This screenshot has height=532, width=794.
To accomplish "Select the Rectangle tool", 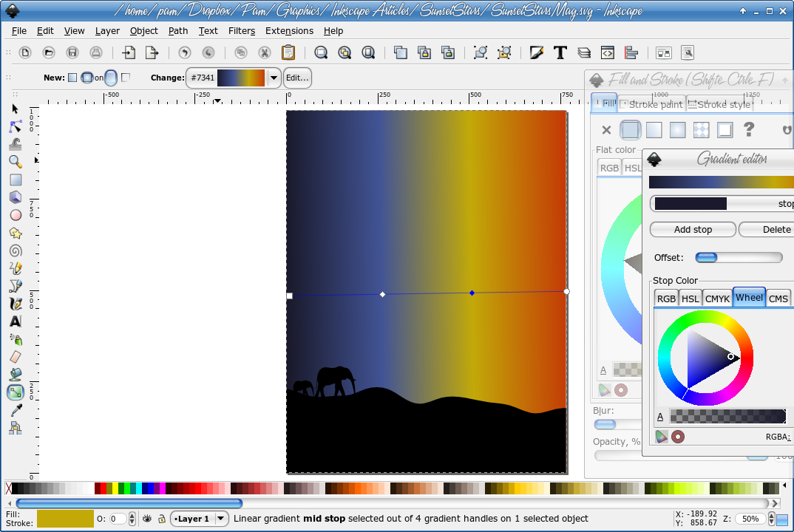I will 16,180.
